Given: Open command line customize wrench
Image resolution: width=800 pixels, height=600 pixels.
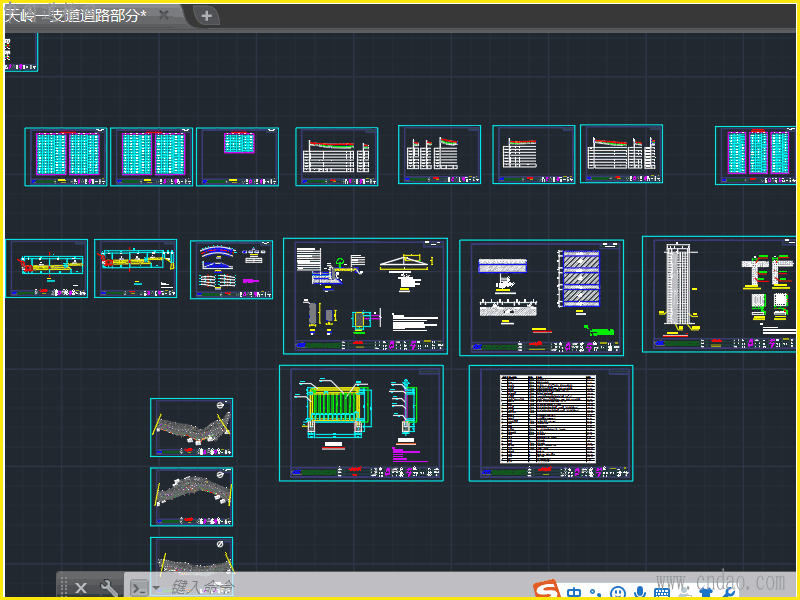Looking at the screenshot, I should 109,588.
